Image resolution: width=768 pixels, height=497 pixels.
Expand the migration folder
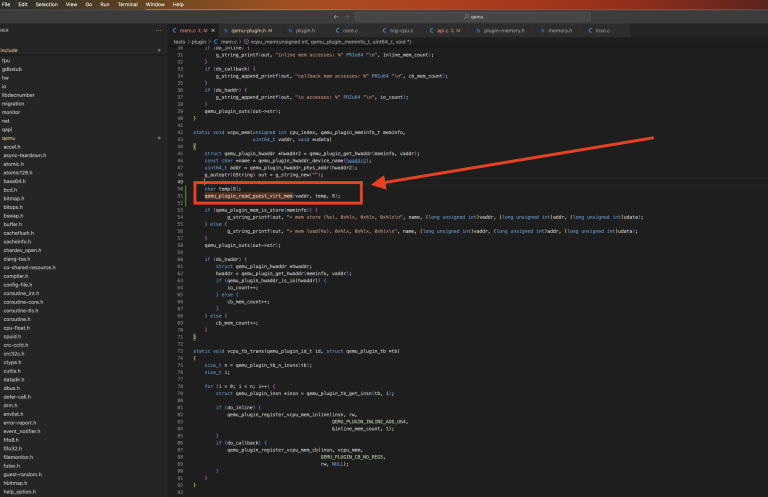[13, 104]
